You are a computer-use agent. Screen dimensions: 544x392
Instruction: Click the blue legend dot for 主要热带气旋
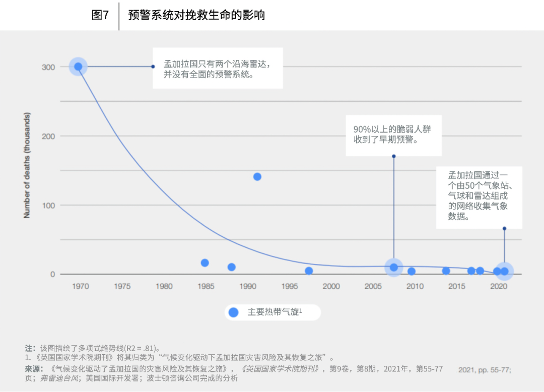pos(234,312)
